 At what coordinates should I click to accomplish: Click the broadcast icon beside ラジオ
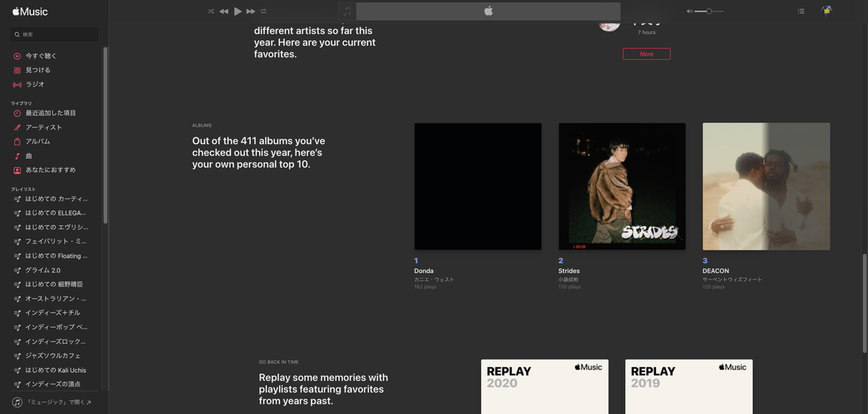coord(17,85)
